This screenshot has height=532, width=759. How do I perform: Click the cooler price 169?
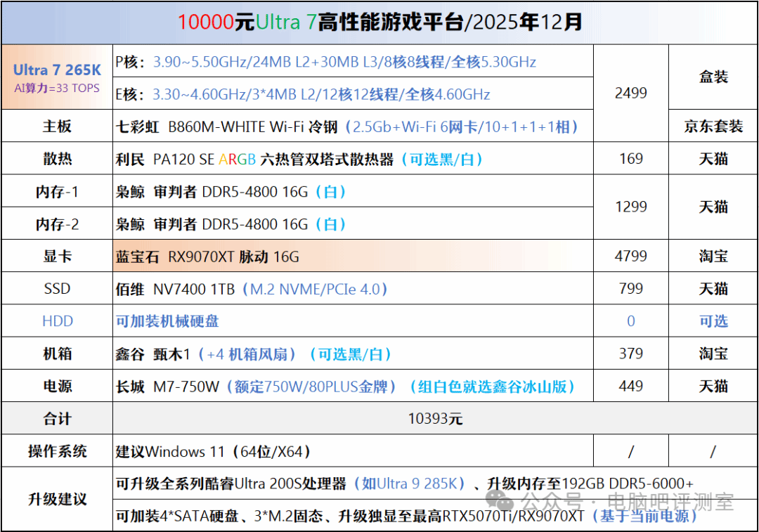[x=630, y=159]
